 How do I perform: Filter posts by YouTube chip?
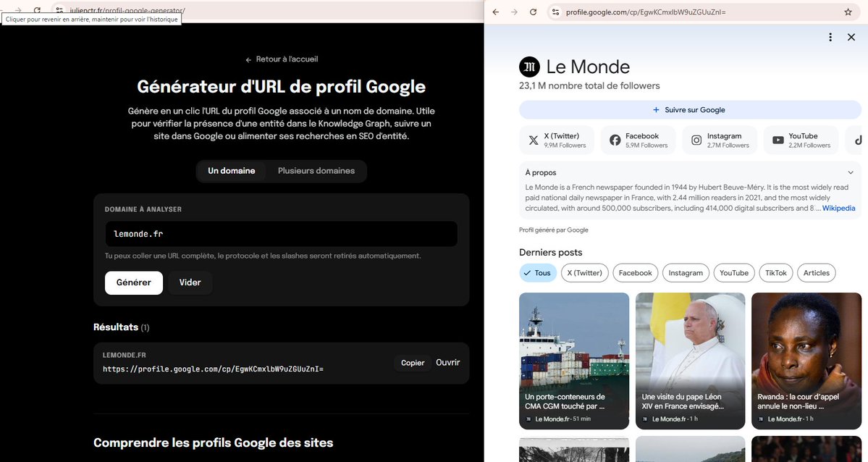coord(734,272)
